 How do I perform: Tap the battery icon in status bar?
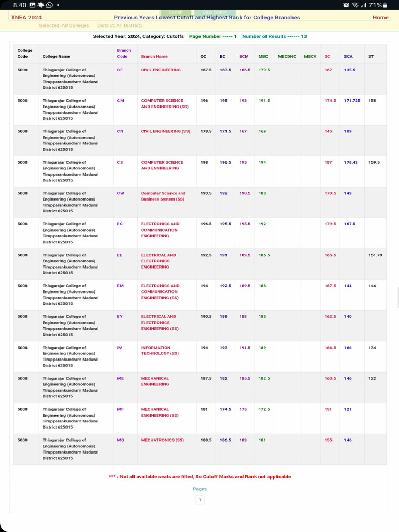click(385, 5)
